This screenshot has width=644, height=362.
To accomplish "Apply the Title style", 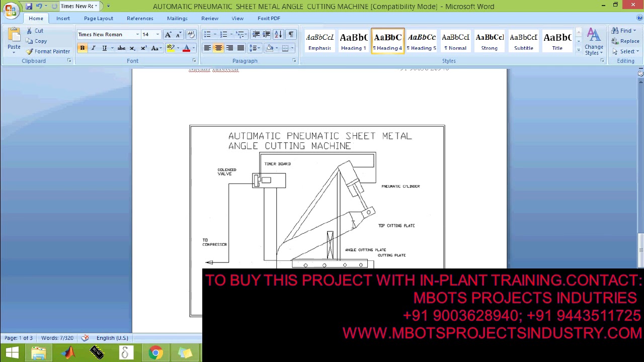I will 557,41.
